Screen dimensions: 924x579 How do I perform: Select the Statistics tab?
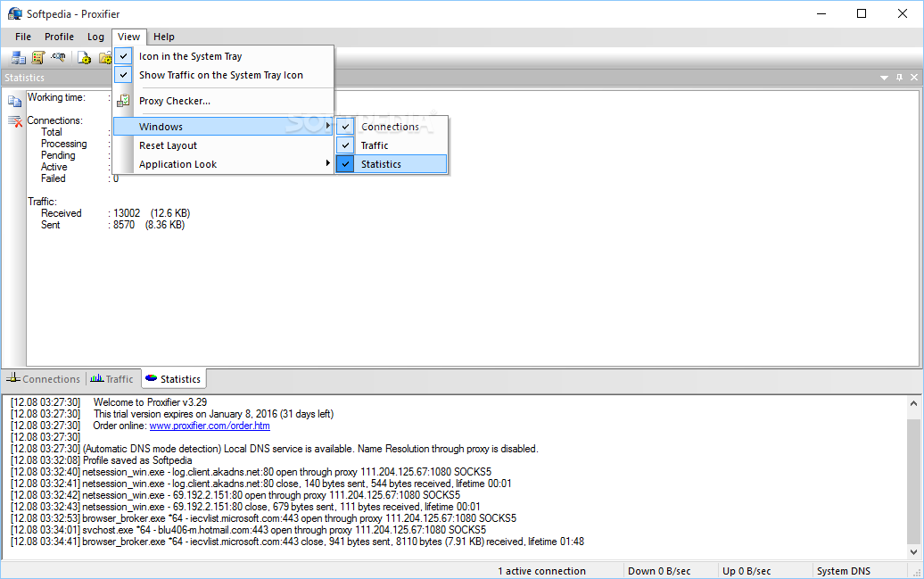click(x=174, y=379)
